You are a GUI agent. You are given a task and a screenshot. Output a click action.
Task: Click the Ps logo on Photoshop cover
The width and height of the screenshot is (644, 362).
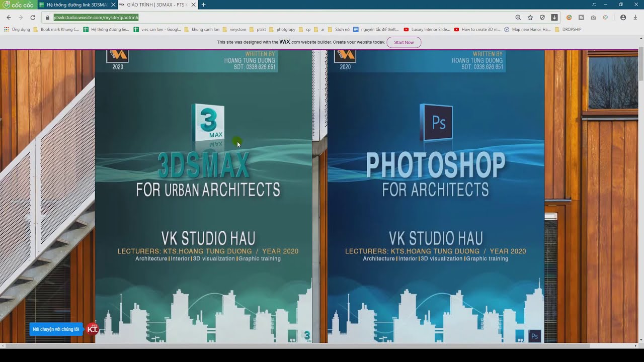click(x=436, y=123)
